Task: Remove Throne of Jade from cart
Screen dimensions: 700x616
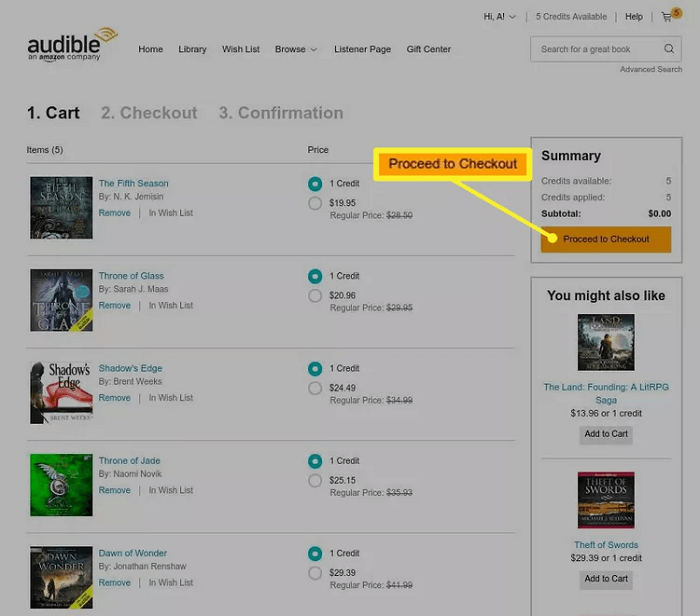Action: [115, 490]
